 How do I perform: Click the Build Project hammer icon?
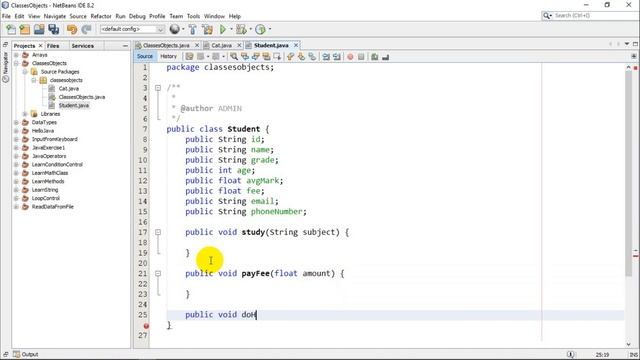[193, 29]
